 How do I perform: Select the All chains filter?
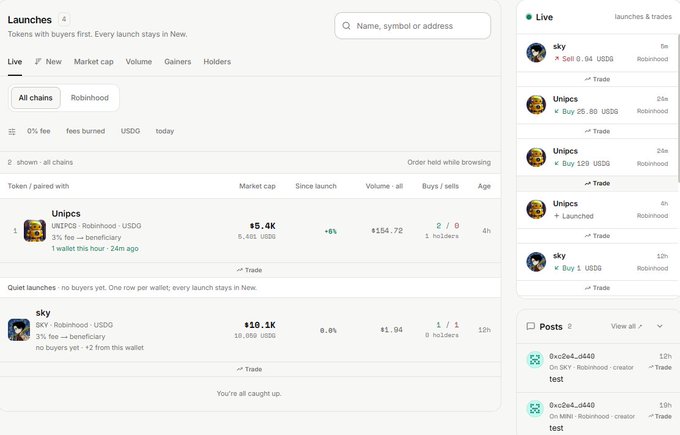coord(36,98)
